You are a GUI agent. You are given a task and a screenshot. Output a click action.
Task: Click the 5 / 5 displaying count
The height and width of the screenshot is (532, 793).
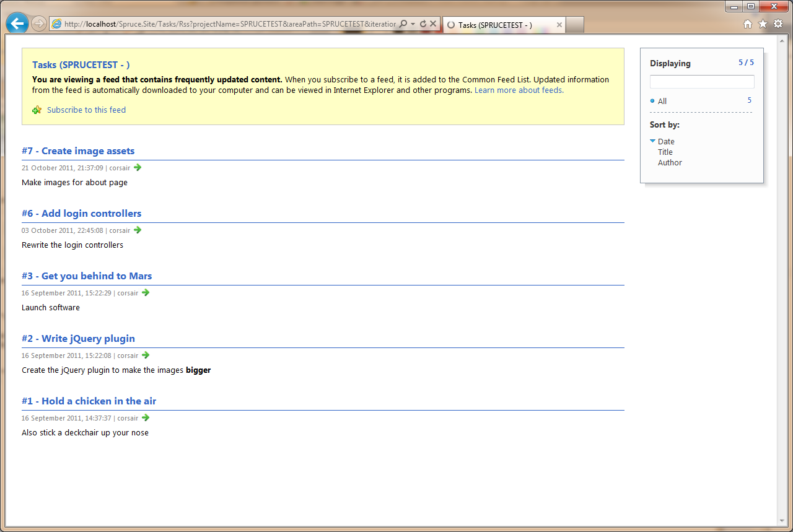pyautogui.click(x=747, y=63)
